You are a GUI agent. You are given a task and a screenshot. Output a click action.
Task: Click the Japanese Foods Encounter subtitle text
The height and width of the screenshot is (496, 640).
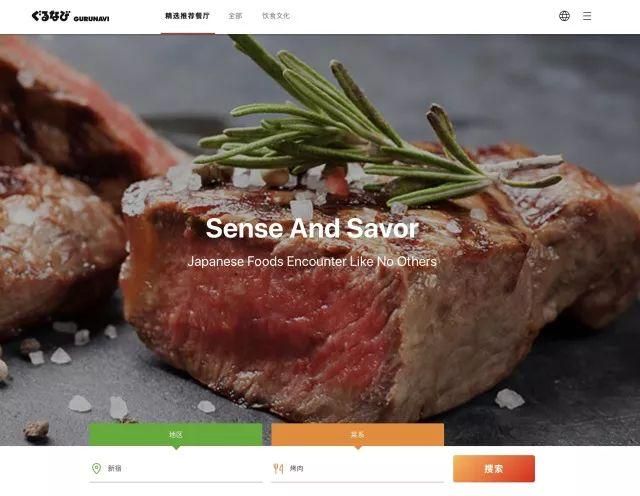pyautogui.click(x=312, y=261)
